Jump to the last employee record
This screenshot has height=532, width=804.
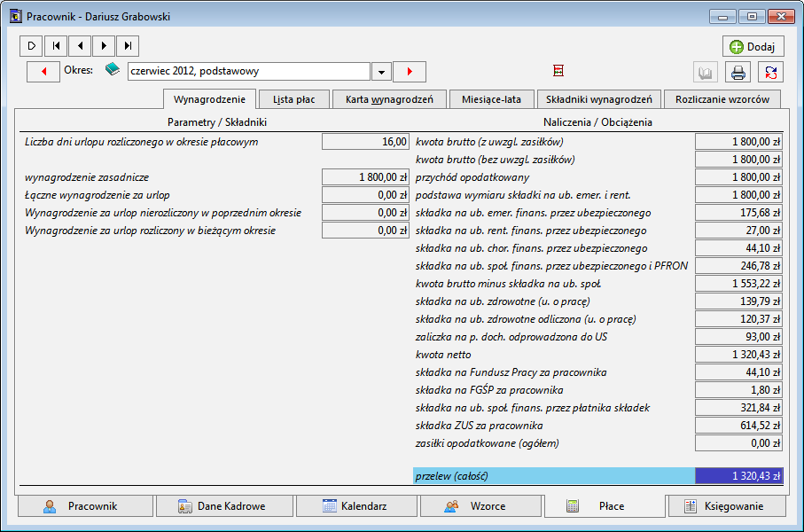coord(128,45)
